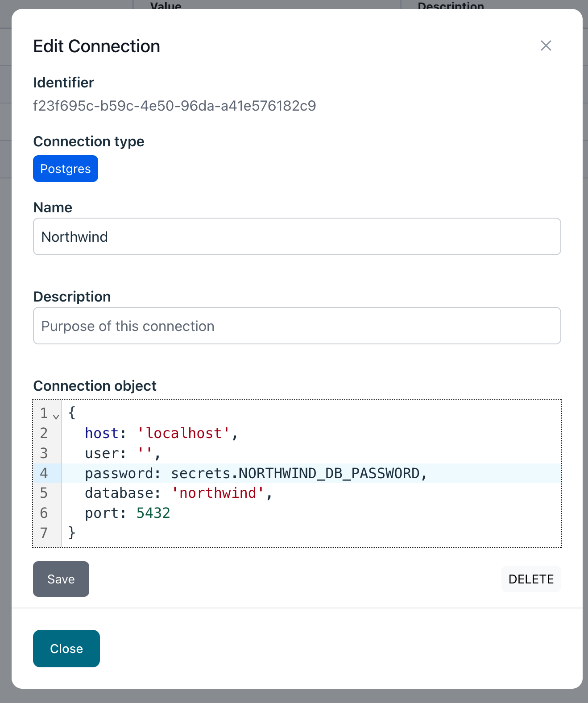This screenshot has height=703, width=588.
Task: Dismiss the dialog using the X icon
Action: tap(546, 45)
